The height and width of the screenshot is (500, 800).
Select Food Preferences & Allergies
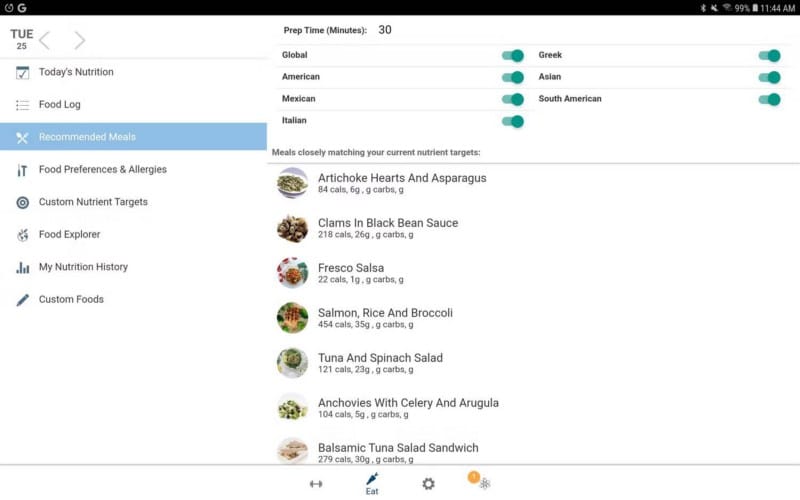pyautogui.click(x=102, y=170)
